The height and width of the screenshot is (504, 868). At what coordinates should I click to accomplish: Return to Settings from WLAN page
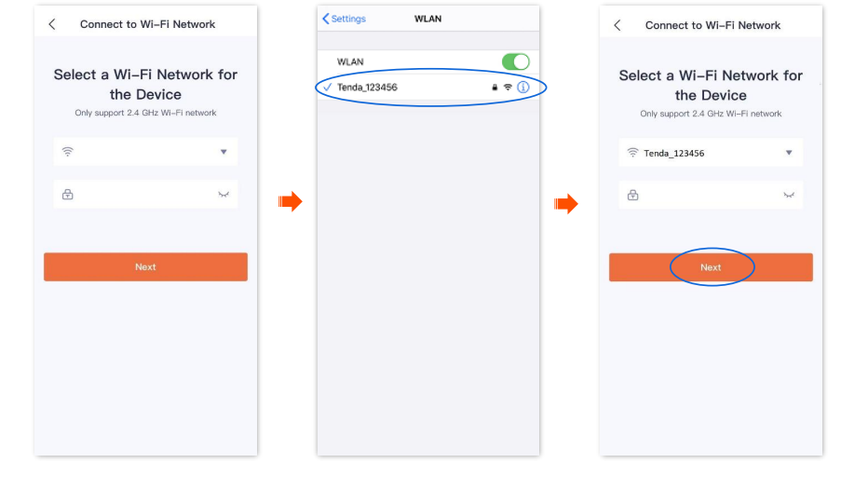(x=345, y=19)
